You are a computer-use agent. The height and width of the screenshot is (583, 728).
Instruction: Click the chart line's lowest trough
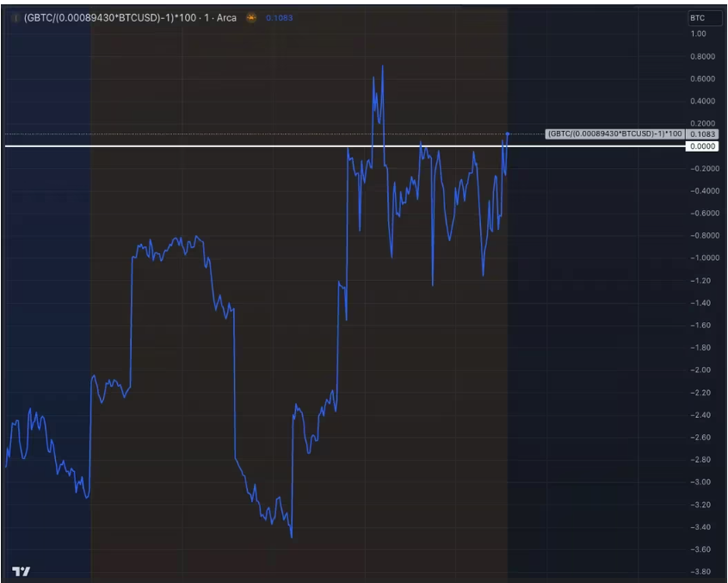coord(292,536)
